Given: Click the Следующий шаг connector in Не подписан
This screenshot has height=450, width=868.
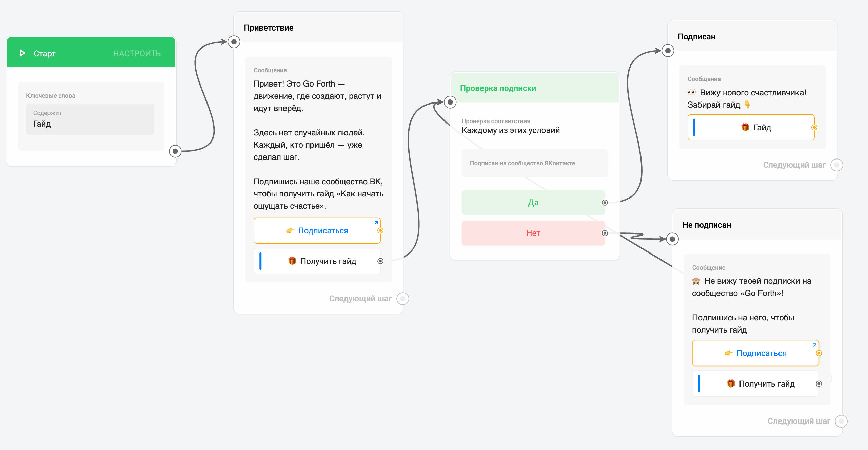Looking at the screenshot, I should 841,421.
